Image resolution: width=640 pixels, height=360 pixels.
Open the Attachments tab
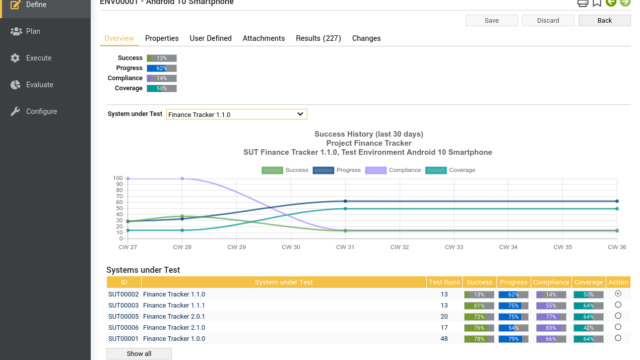pos(264,38)
